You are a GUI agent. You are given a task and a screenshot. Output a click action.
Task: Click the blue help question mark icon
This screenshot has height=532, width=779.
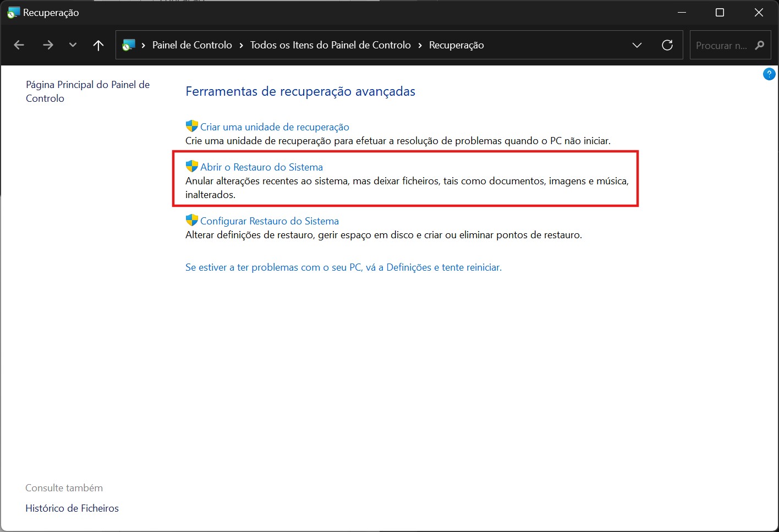pos(769,74)
